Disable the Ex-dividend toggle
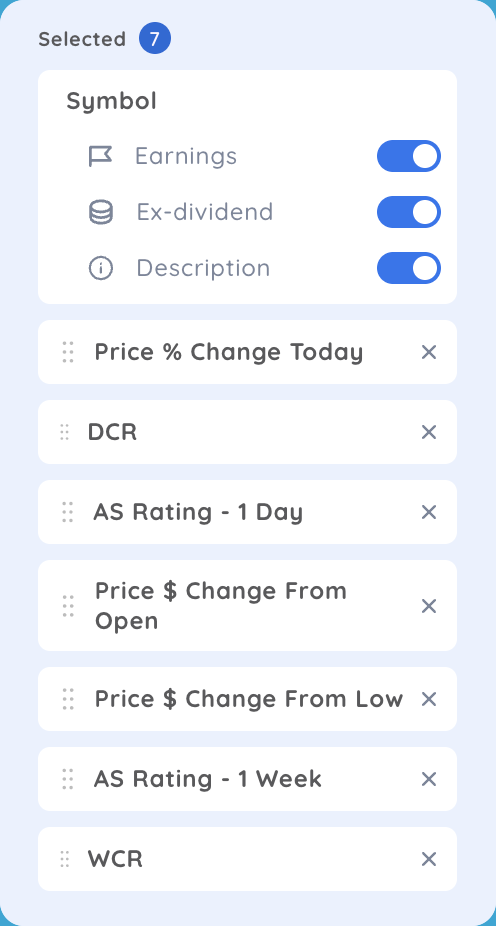 coord(409,212)
